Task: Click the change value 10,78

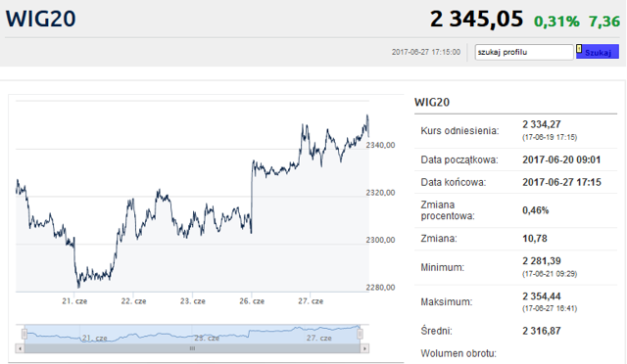Action: tap(535, 239)
